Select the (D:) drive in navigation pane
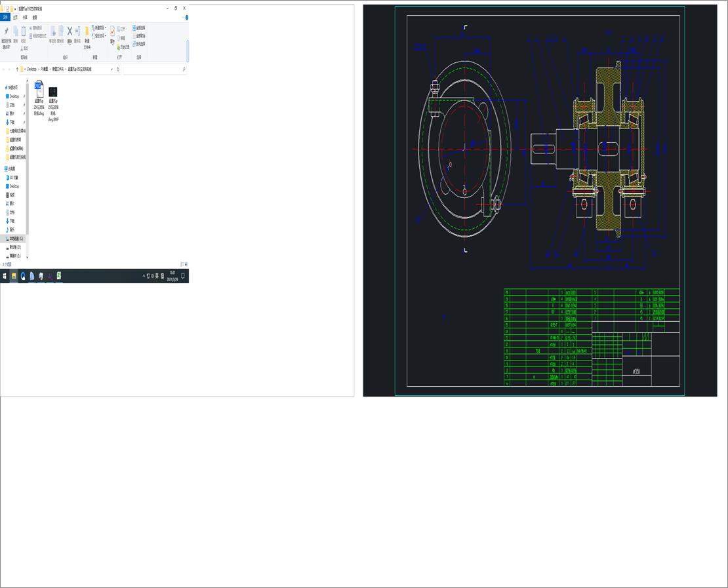The width and height of the screenshot is (728, 588). 14,247
